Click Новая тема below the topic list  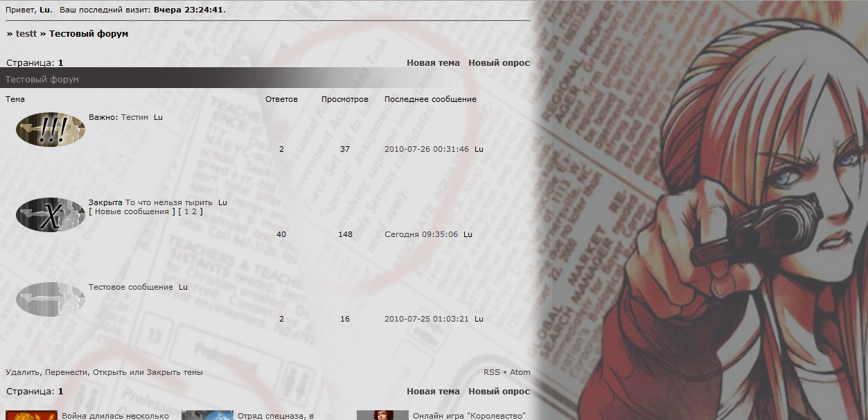(433, 391)
